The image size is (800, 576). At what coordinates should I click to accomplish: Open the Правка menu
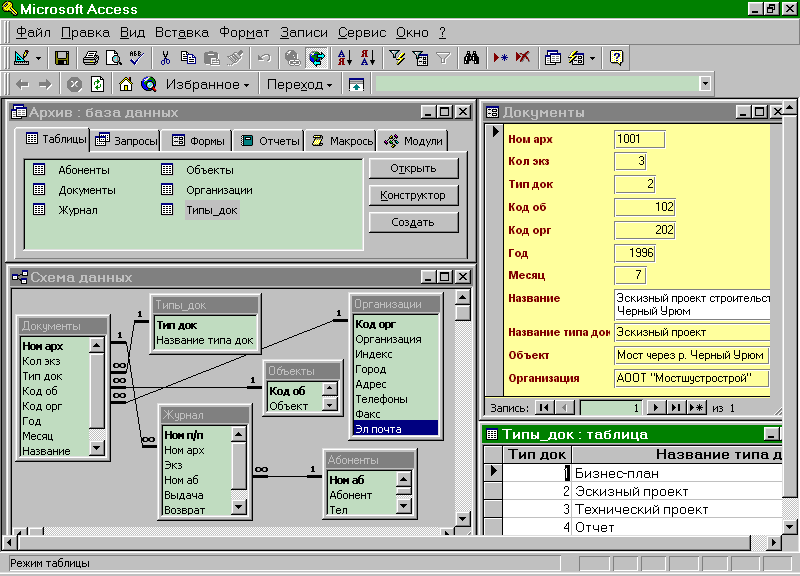(x=85, y=33)
